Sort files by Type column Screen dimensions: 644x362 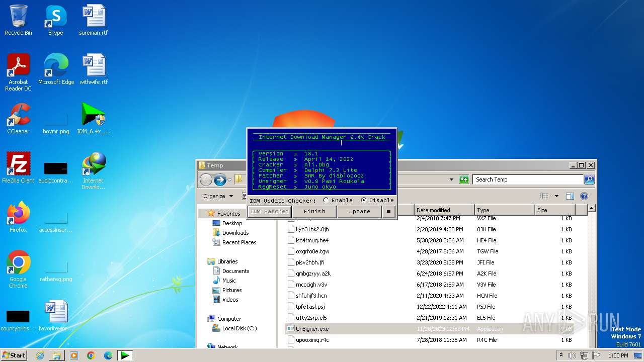(x=505, y=210)
